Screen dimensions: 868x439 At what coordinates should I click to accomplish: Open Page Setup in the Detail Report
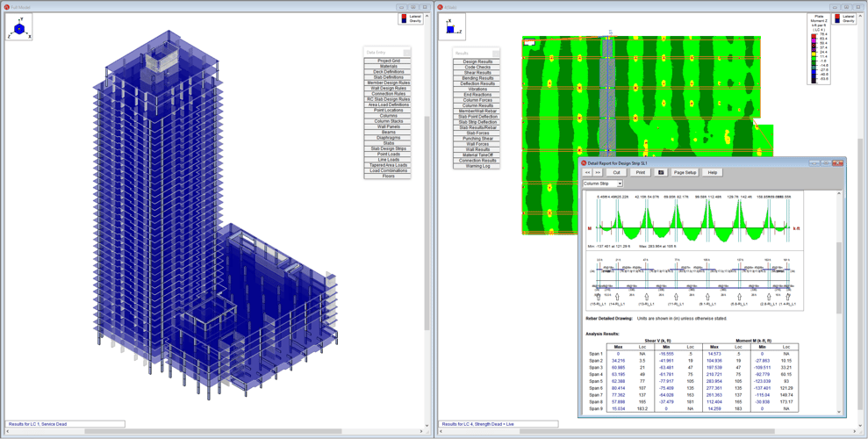click(685, 173)
